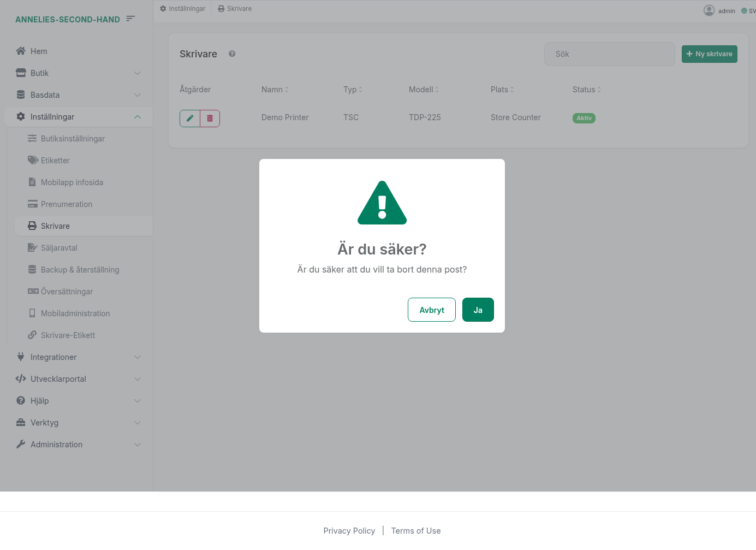This screenshot has width=756, height=550.
Task: Click Avbryt to cancel the dialog
Action: pos(431,310)
